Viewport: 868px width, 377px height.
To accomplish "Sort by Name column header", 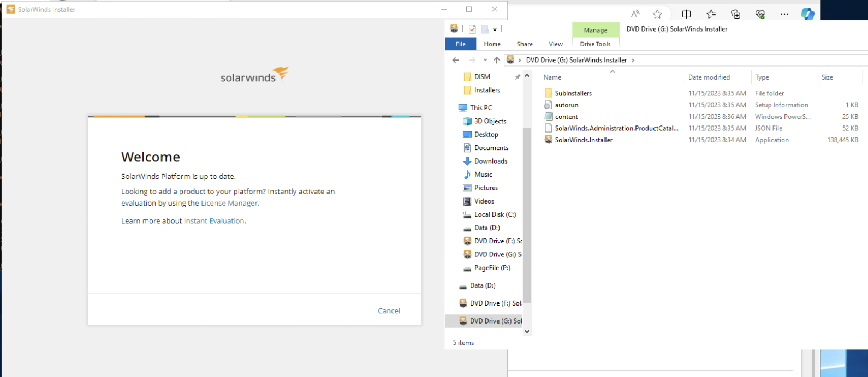I will pyautogui.click(x=552, y=77).
